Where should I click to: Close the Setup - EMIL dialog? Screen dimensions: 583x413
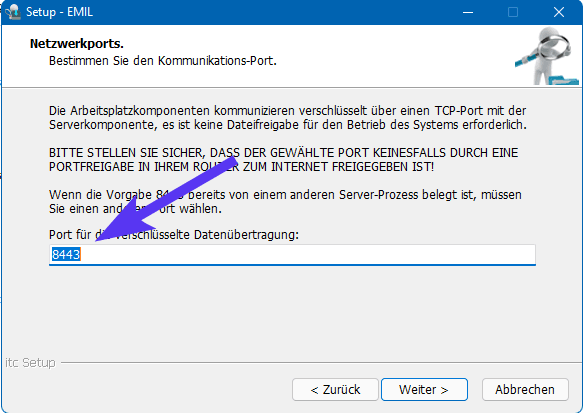coord(558,12)
